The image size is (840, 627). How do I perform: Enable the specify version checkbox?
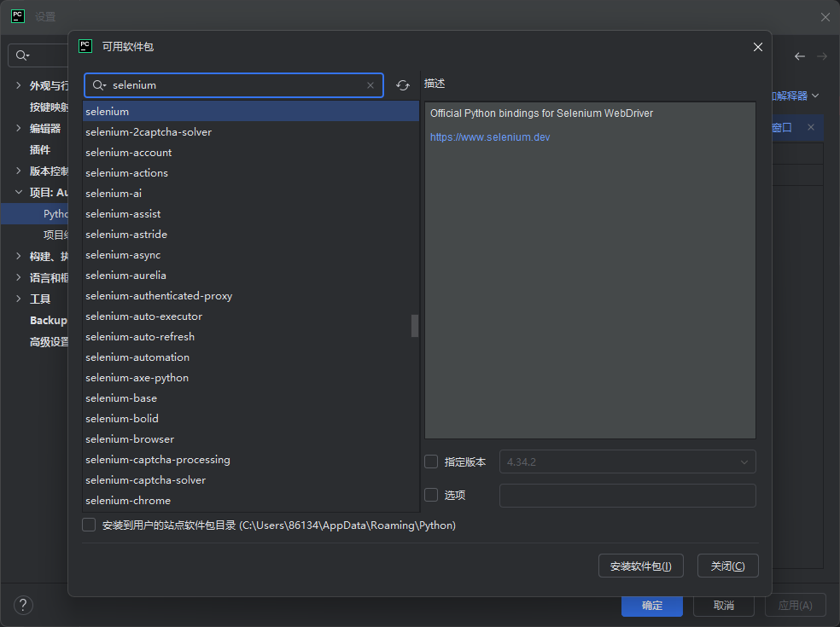[431, 462]
